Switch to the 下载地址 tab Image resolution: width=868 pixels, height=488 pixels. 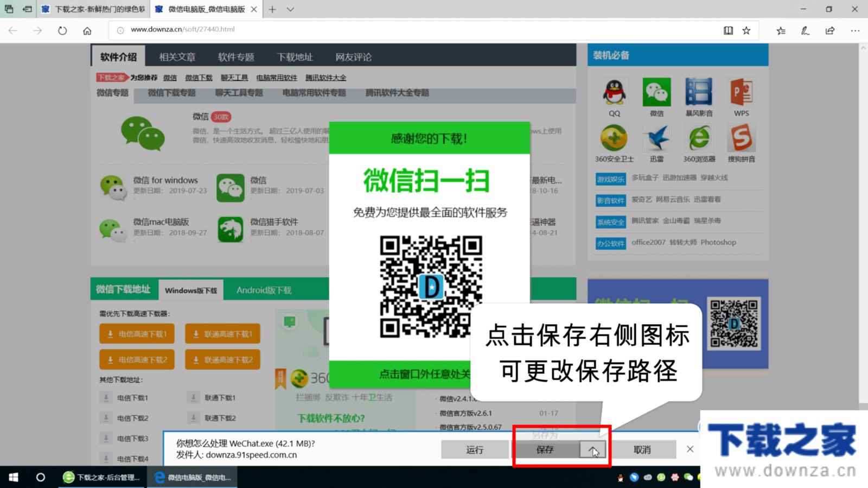[295, 57]
